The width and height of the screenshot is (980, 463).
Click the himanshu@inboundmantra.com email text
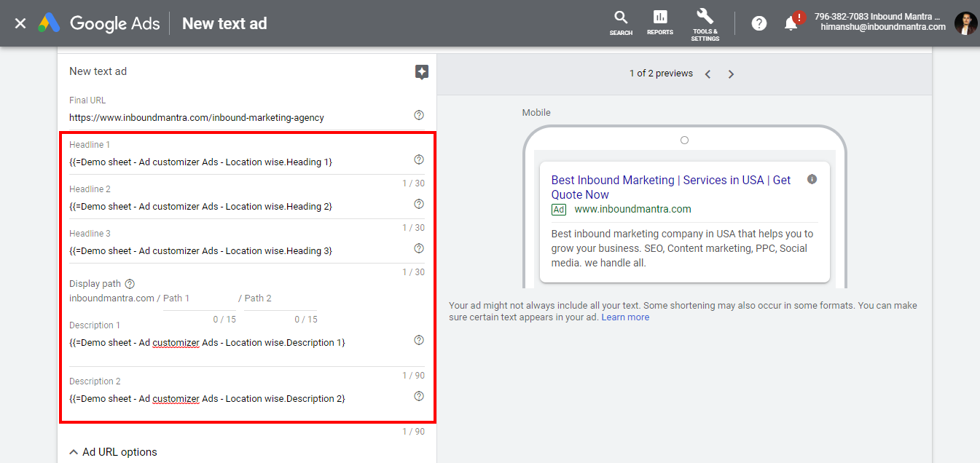[883, 28]
